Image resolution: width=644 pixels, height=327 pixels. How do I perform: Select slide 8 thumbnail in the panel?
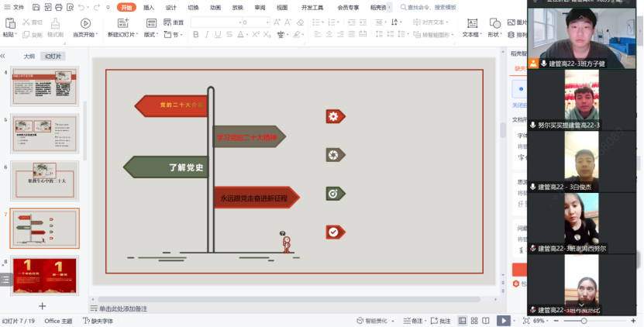(45, 276)
